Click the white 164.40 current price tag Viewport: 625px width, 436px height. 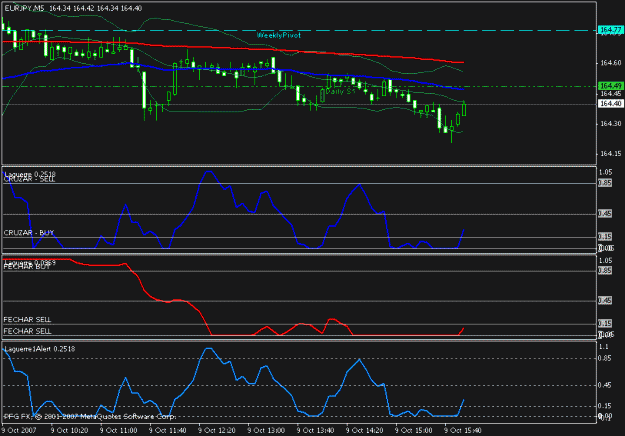(610, 104)
